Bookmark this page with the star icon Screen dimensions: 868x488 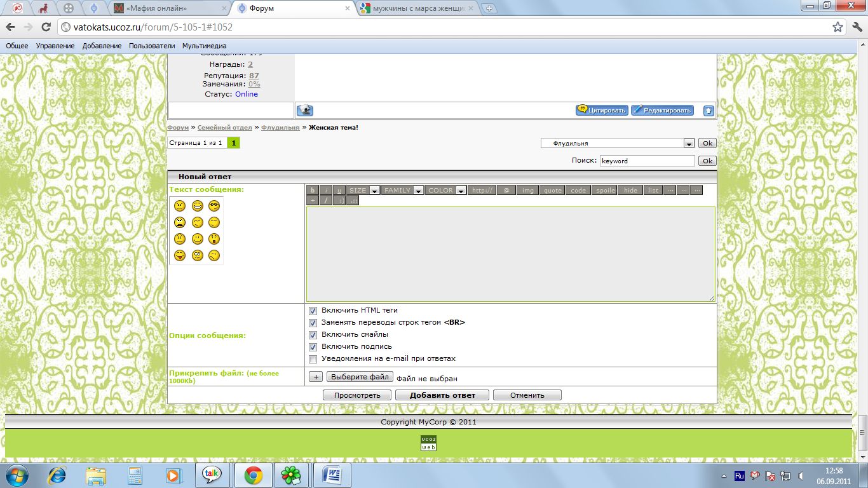[x=838, y=27]
